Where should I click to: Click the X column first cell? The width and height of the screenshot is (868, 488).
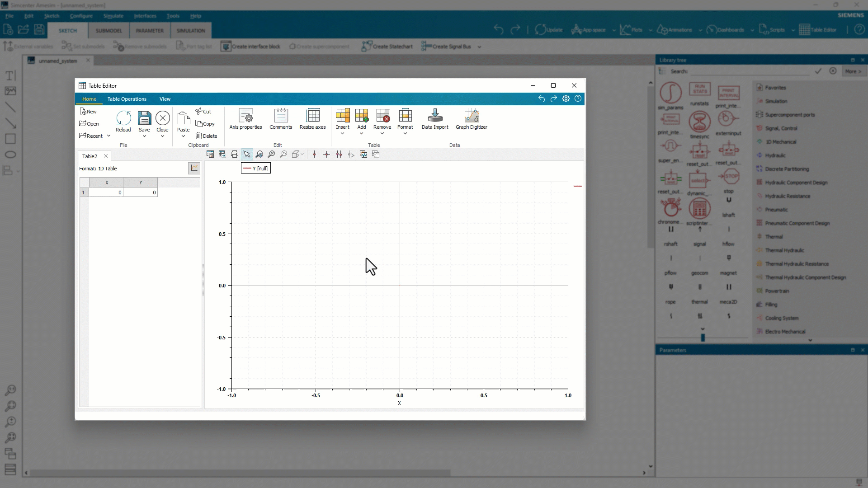point(106,192)
